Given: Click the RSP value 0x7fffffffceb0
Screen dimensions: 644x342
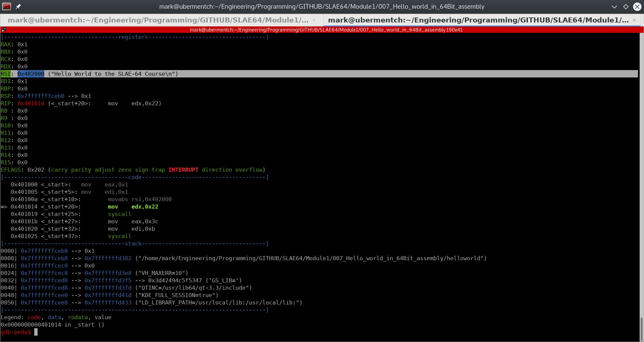Looking at the screenshot, I should click(41, 96).
